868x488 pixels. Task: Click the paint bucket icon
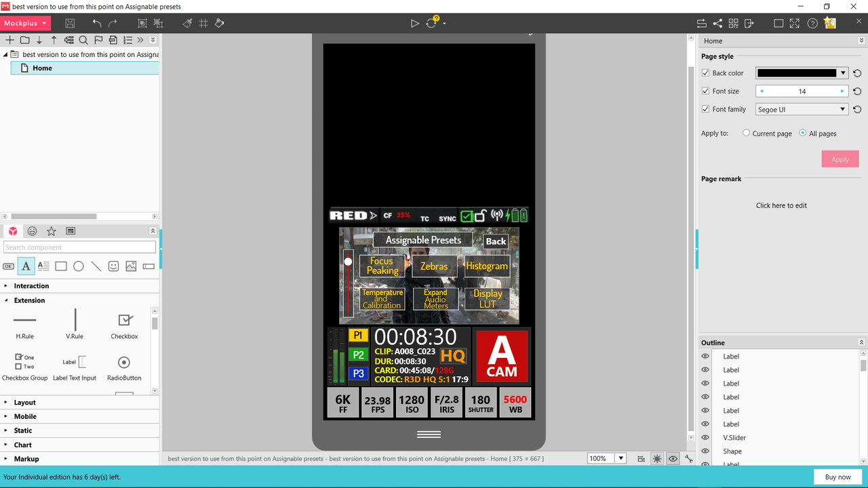219,23
